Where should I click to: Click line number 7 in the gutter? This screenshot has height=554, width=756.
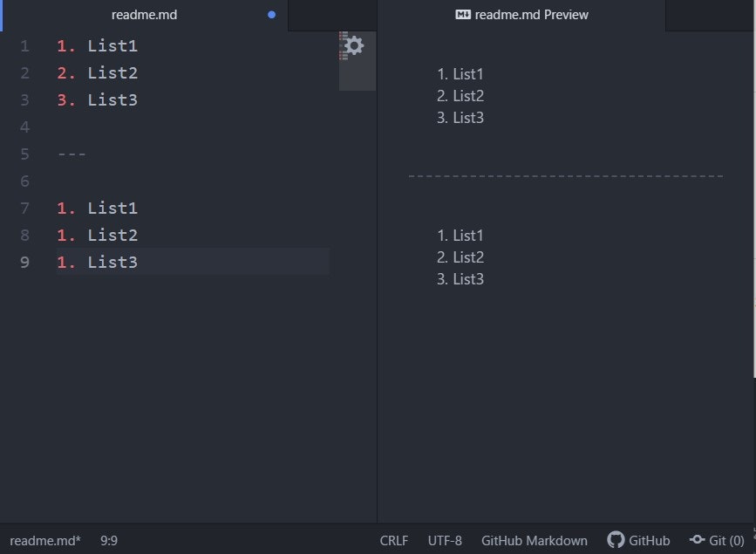(24, 208)
